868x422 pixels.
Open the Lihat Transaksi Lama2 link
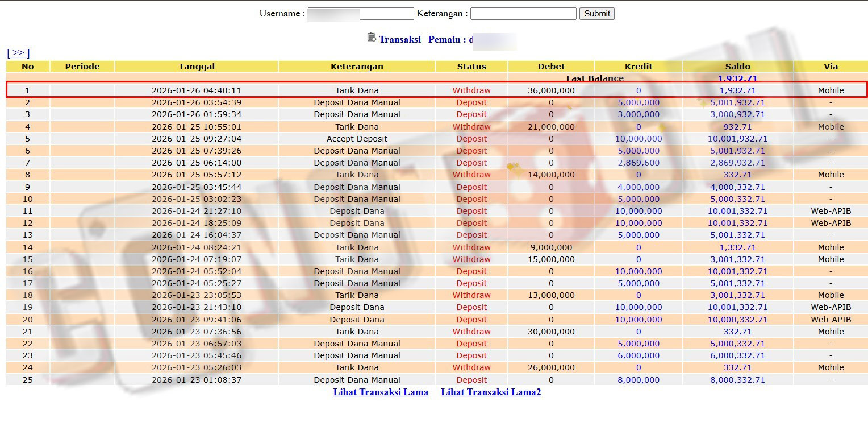(491, 392)
